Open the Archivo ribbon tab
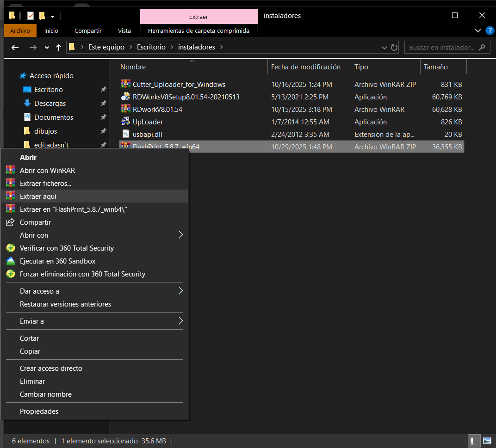496x448 pixels. click(x=20, y=31)
